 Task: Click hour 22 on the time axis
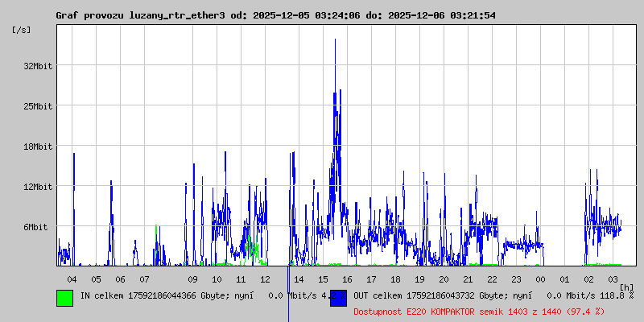point(492,279)
